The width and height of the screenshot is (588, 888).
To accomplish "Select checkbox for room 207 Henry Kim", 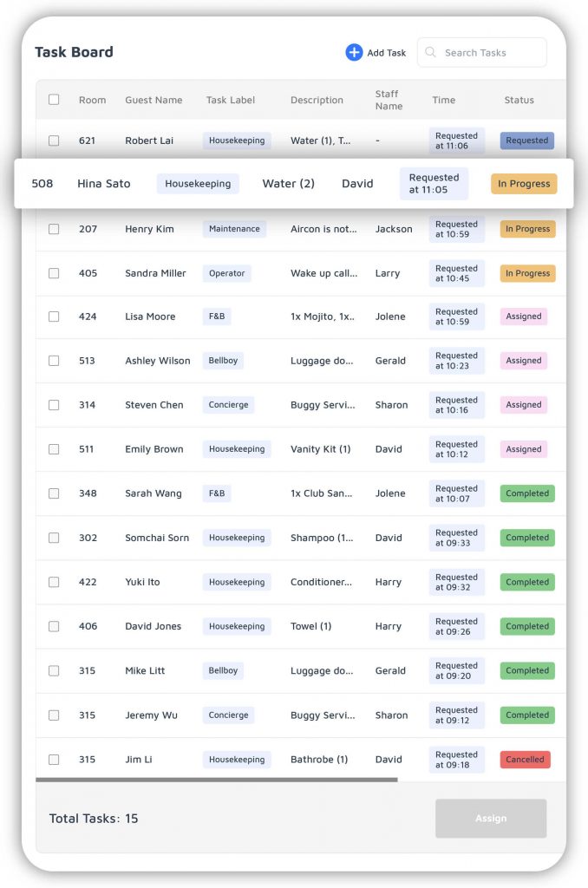I will click(54, 229).
